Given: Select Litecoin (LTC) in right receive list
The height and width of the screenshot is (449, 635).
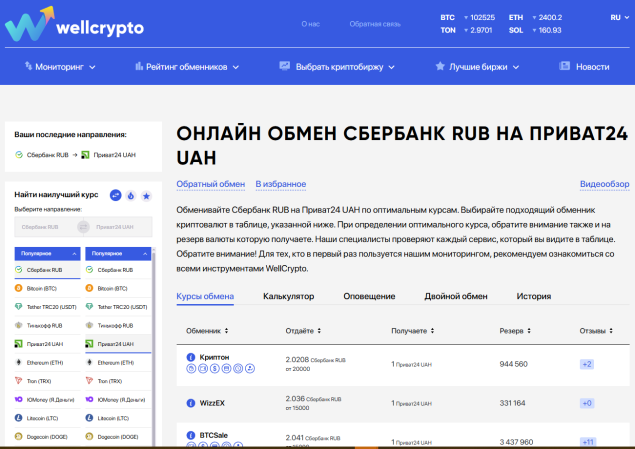Looking at the screenshot, I should click(118, 418).
